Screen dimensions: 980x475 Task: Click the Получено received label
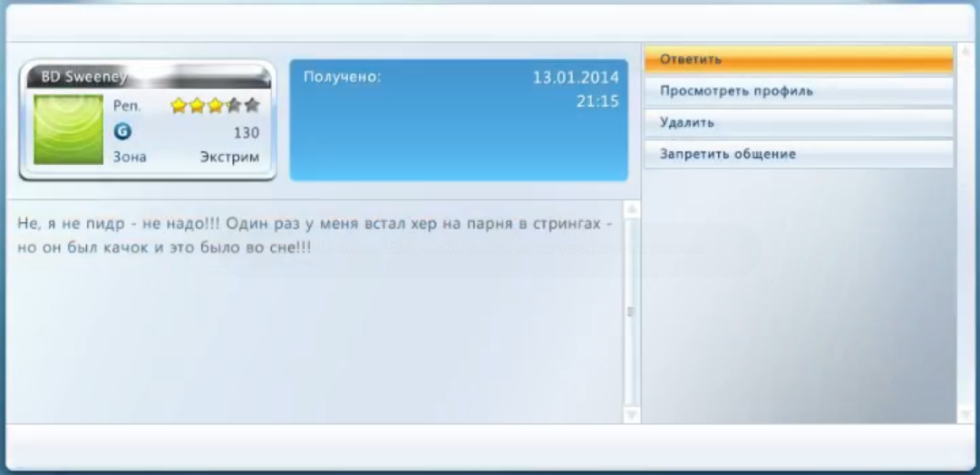coord(342,77)
